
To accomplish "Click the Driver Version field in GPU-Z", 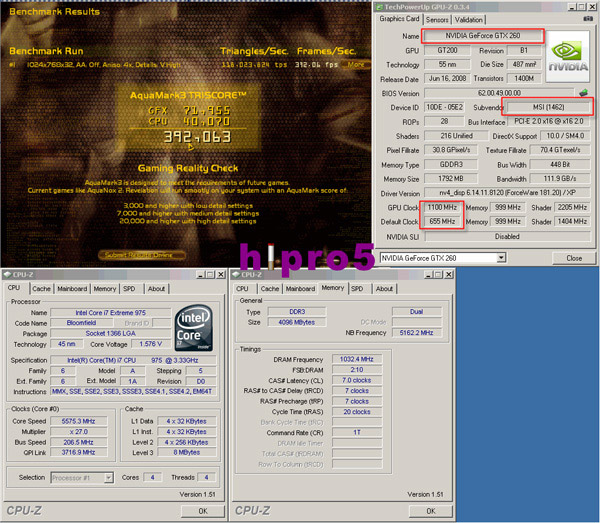I will pyautogui.click(x=507, y=193).
